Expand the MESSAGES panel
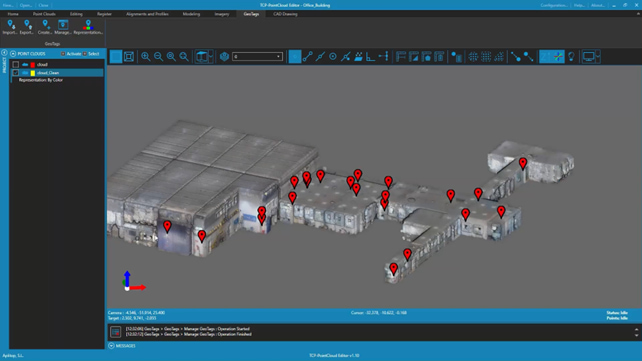This screenshot has width=642, height=361. (111, 346)
